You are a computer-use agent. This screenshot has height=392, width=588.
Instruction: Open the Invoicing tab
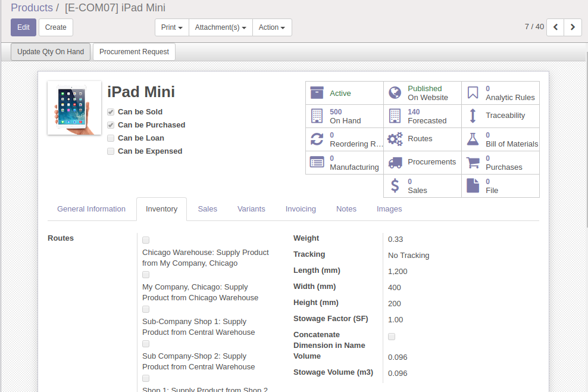[x=301, y=209]
